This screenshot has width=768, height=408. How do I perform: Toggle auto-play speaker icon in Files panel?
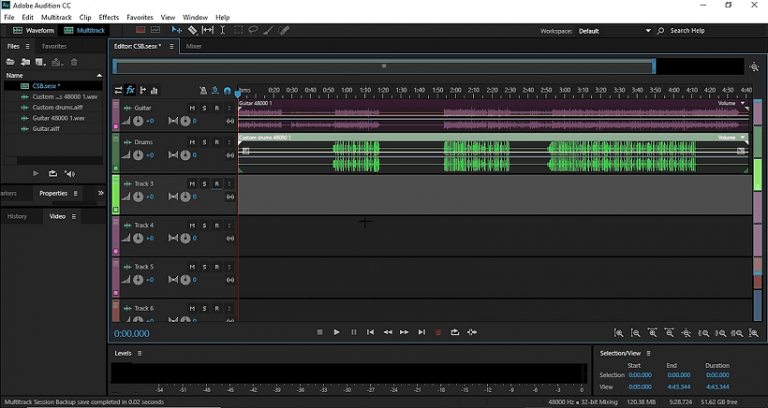click(70, 173)
